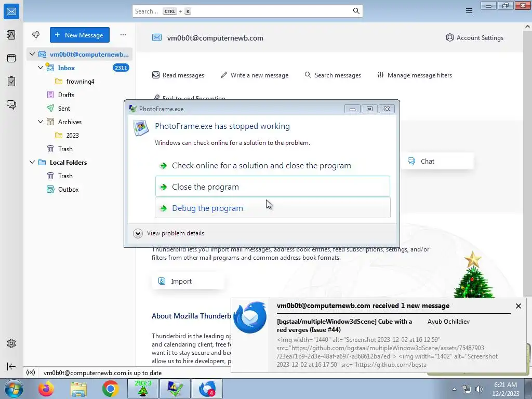Click the account page scrollbar up arrow
Image resolution: width=532 pixels, height=399 pixels.
click(527, 26)
